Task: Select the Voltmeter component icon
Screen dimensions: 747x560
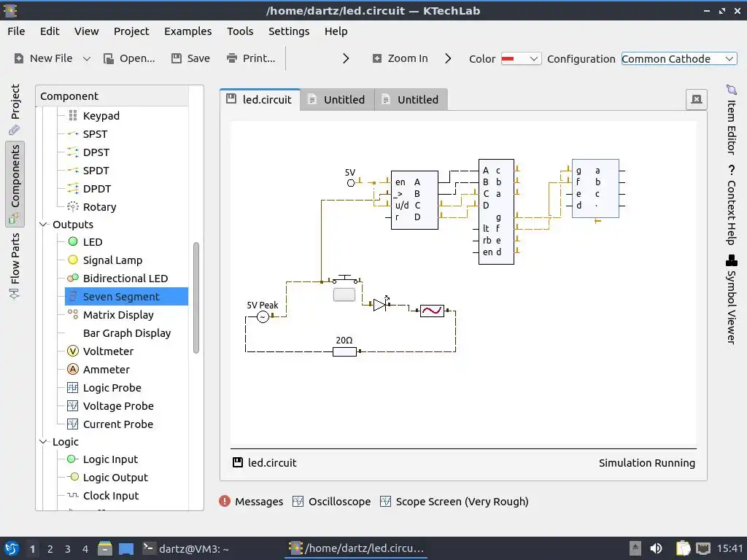Action: 72,351
